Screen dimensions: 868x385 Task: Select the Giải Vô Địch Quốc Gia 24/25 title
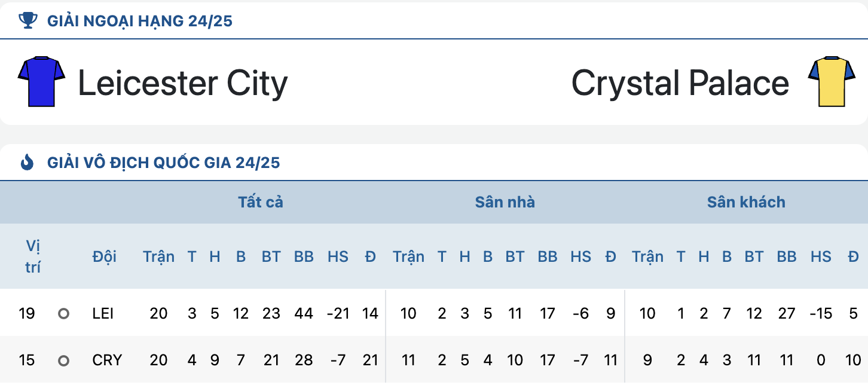coord(163,163)
